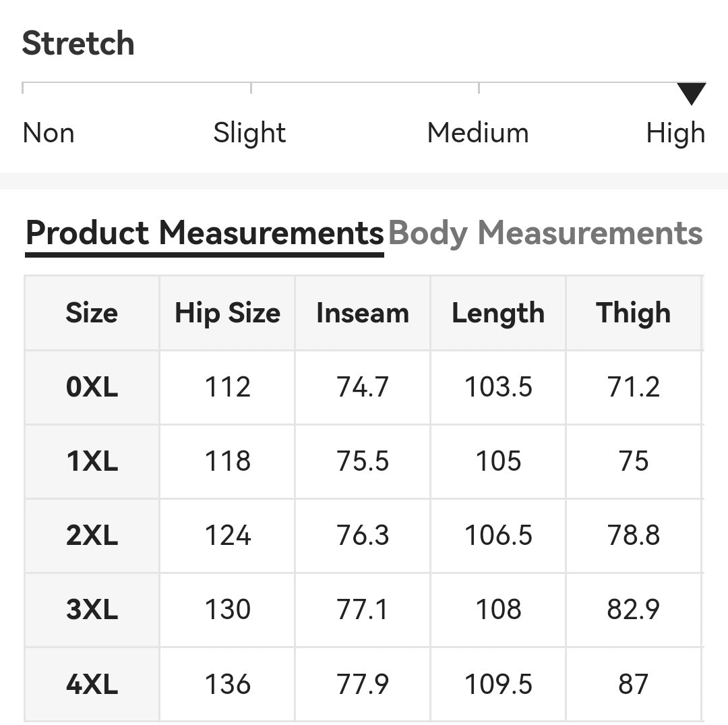Click the High stretch indicator triangle

[x=692, y=93]
